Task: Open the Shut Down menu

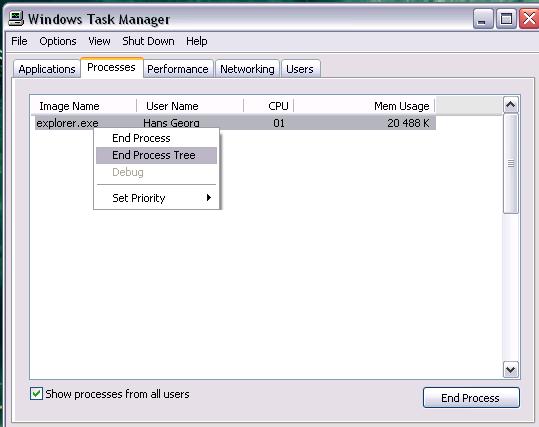Action: click(148, 41)
